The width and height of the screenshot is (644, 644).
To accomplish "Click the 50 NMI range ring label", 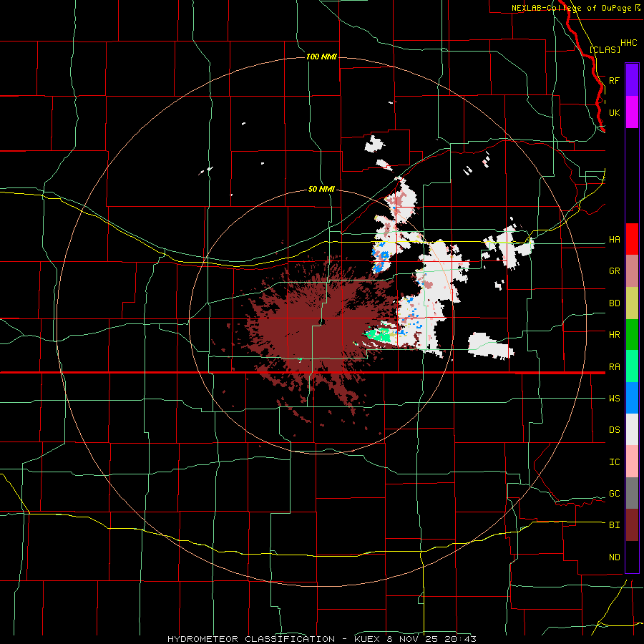I will 321,190.
